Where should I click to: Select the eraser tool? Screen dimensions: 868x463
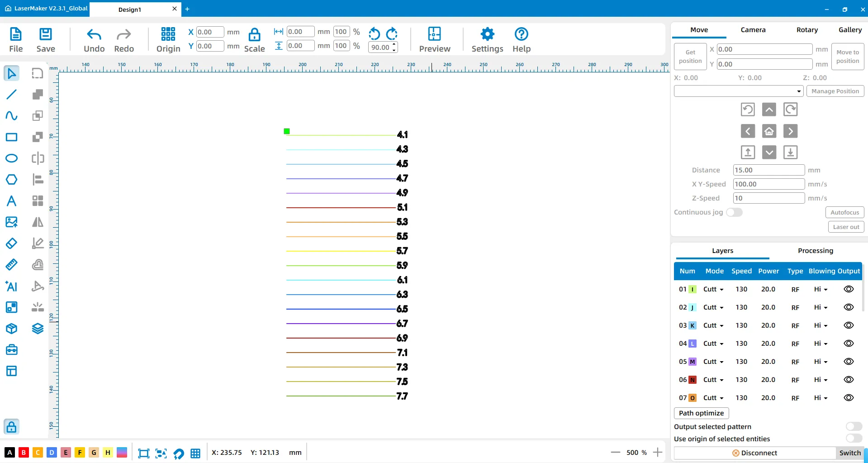pyautogui.click(x=11, y=243)
